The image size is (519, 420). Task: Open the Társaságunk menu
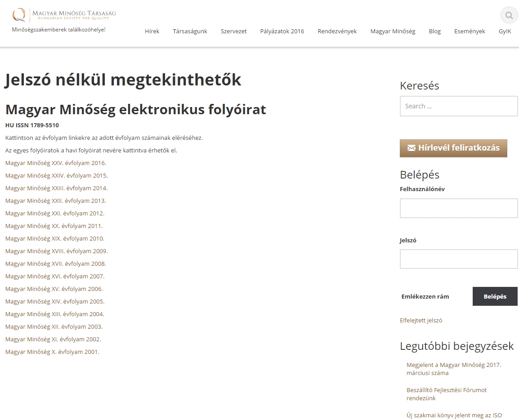(190, 31)
